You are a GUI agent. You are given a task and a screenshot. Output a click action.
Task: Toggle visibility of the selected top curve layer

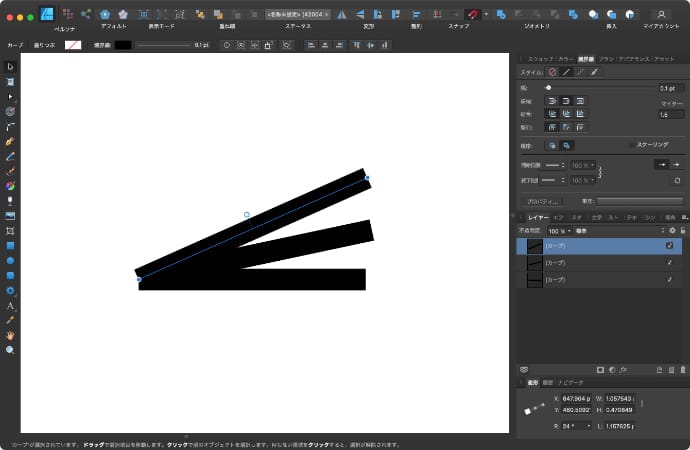(669, 245)
